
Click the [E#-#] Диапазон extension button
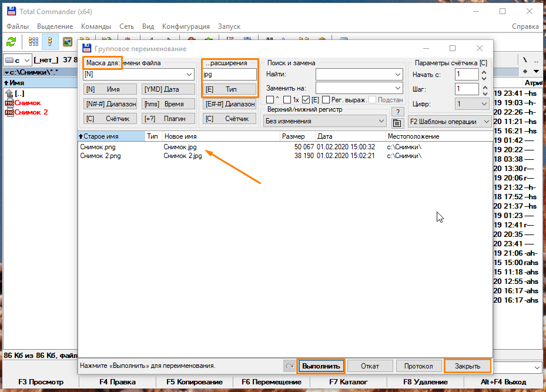coord(229,104)
